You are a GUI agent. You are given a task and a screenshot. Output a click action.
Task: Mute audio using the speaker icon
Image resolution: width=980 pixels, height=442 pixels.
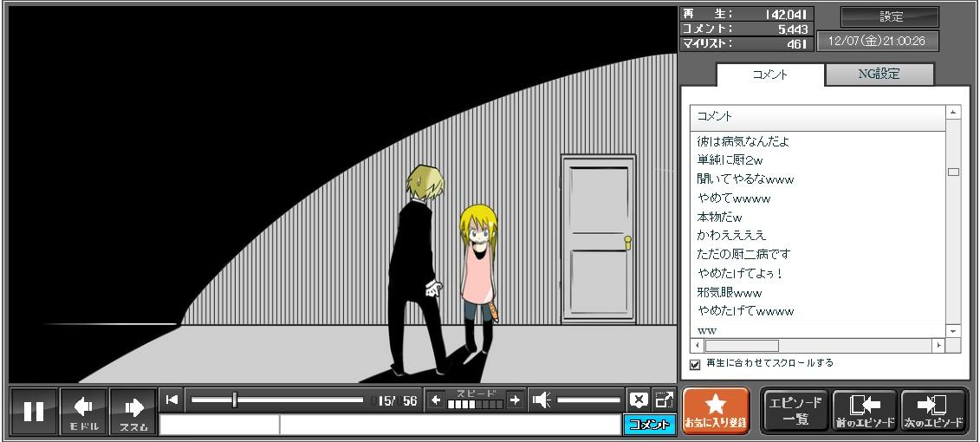[x=542, y=400]
